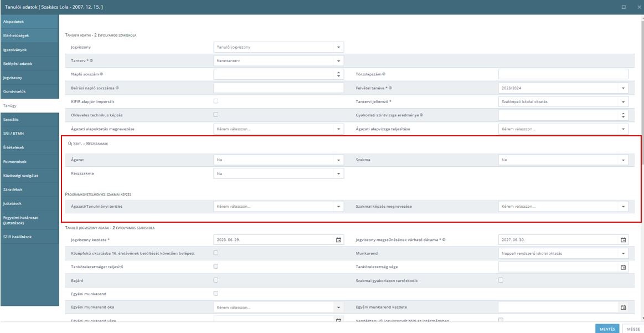Image resolution: width=644 pixels, height=333 pixels.
Task: Click the Törzslapszám info icon
Action: (384, 74)
